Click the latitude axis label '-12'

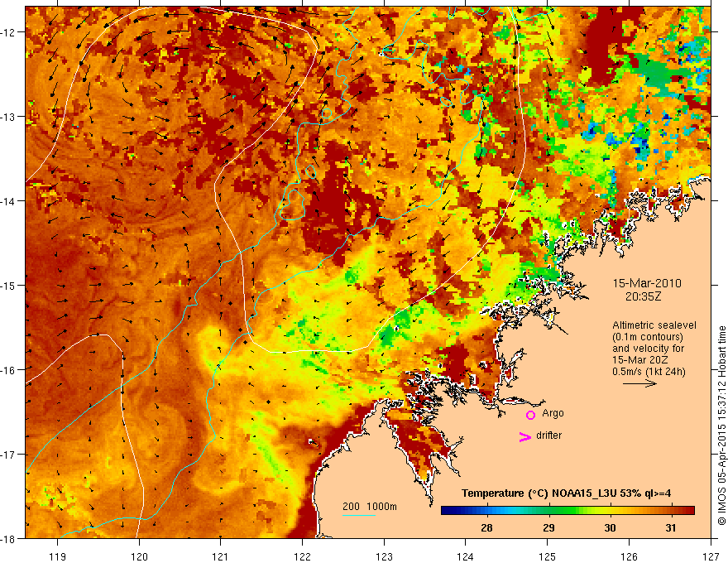(x=9, y=32)
